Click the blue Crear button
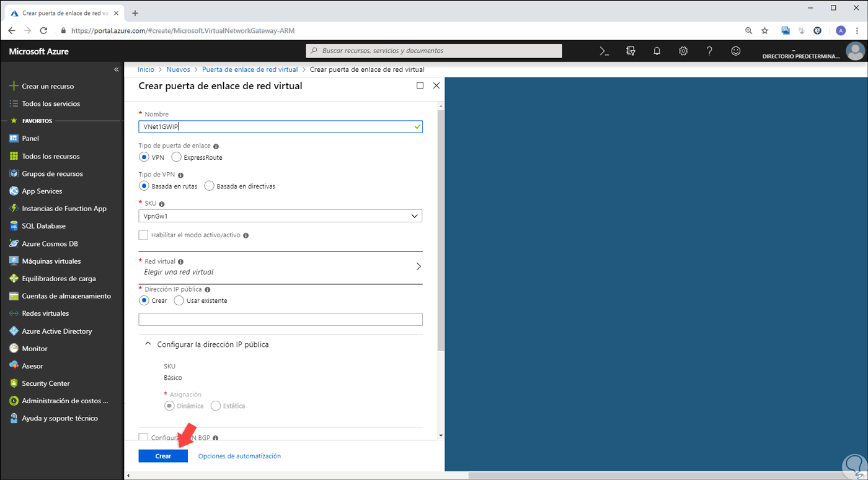Screen dimensions: 868x480 coord(163,456)
